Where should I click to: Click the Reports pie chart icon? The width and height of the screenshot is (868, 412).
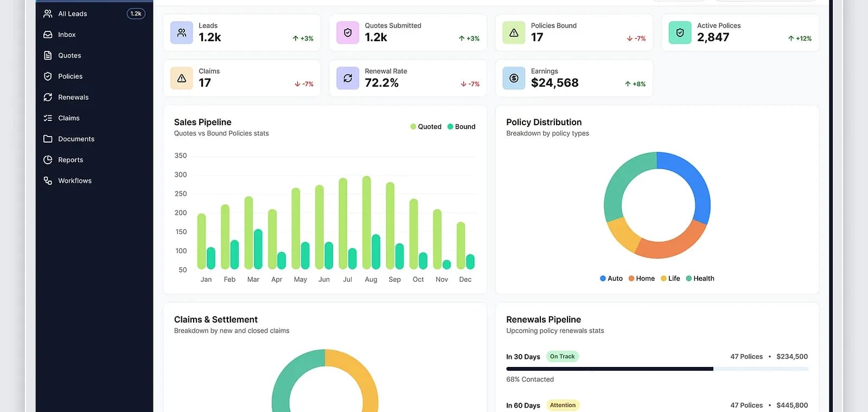tap(48, 160)
